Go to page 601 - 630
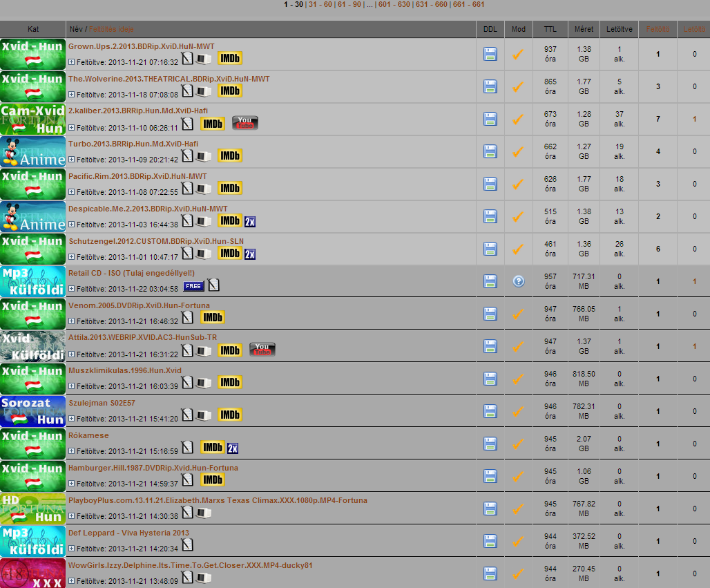710x588 pixels. [394, 5]
